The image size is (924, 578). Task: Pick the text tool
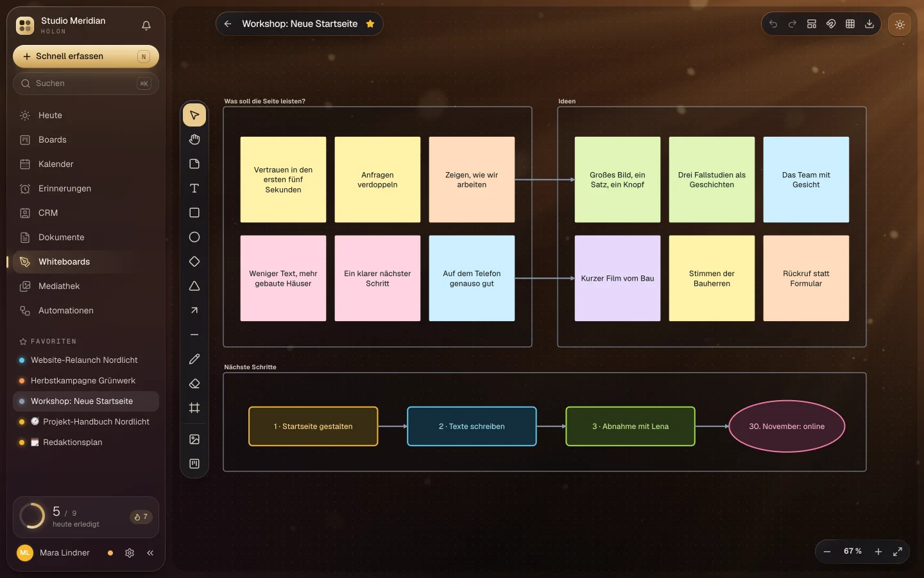(194, 189)
